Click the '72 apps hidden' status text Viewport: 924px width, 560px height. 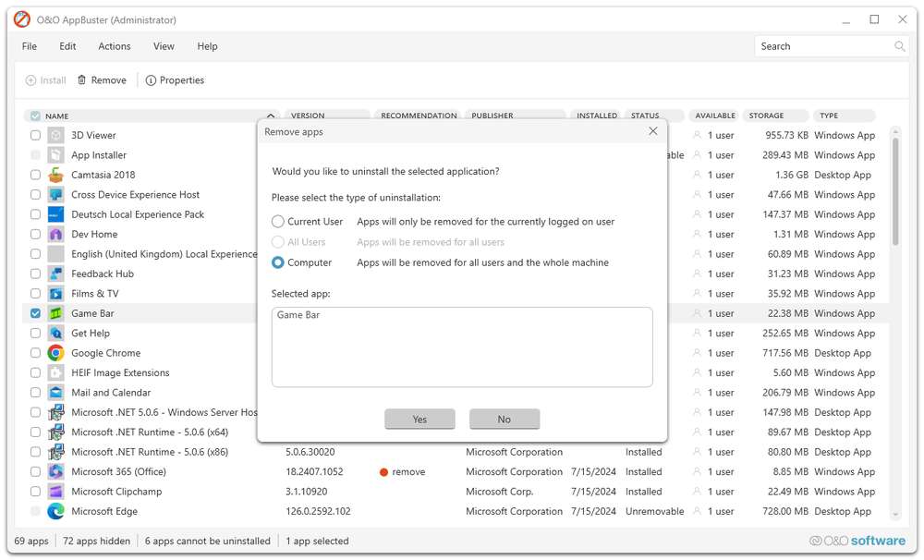tap(97, 541)
